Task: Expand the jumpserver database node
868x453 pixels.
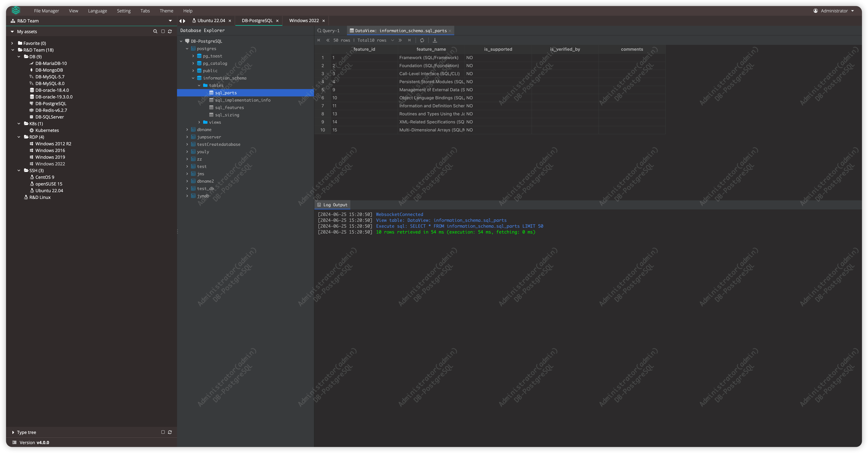Action: pyautogui.click(x=187, y=137)
